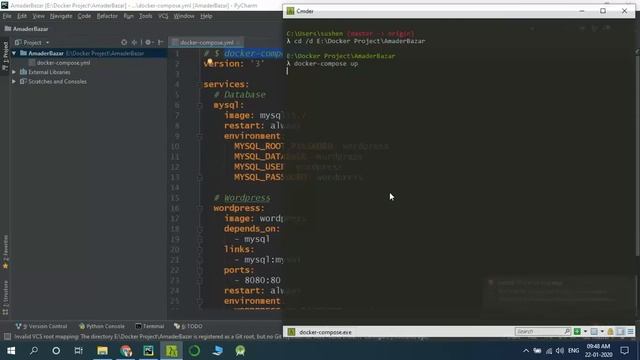This screenshot has height=360, width=640.
Task: Switch to Cmder taskbar icon
Action: [x=171, y=351]
